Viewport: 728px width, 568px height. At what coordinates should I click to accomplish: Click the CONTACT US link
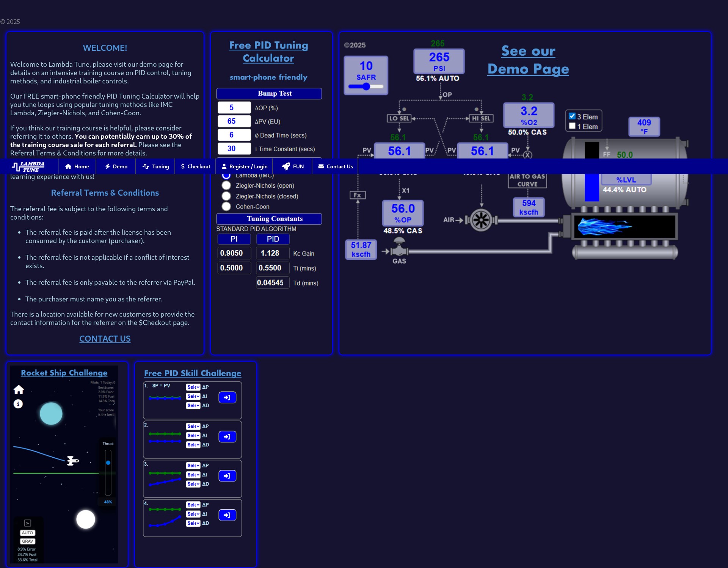105,339
